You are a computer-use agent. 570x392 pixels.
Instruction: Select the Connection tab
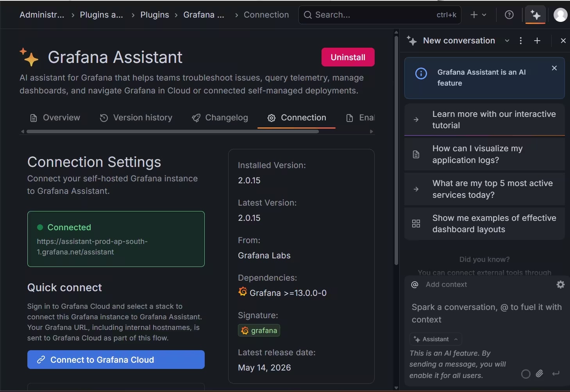click(297, 118)
